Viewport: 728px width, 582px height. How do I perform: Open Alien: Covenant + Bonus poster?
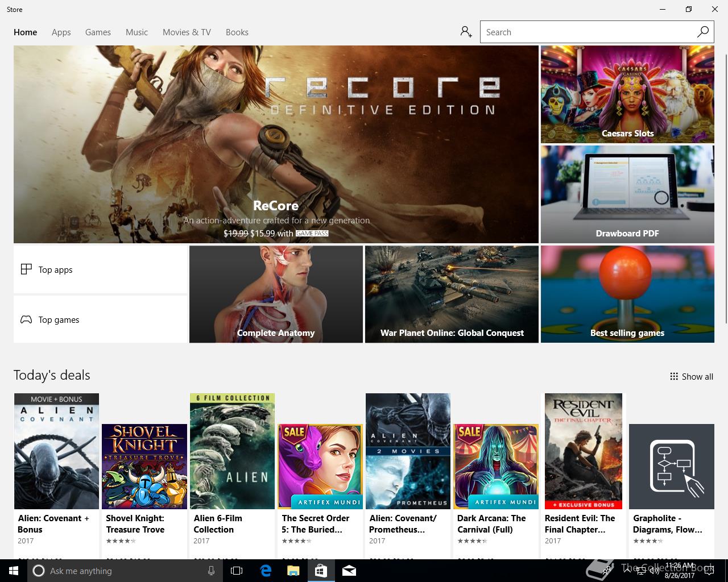(x=56, y=451)
